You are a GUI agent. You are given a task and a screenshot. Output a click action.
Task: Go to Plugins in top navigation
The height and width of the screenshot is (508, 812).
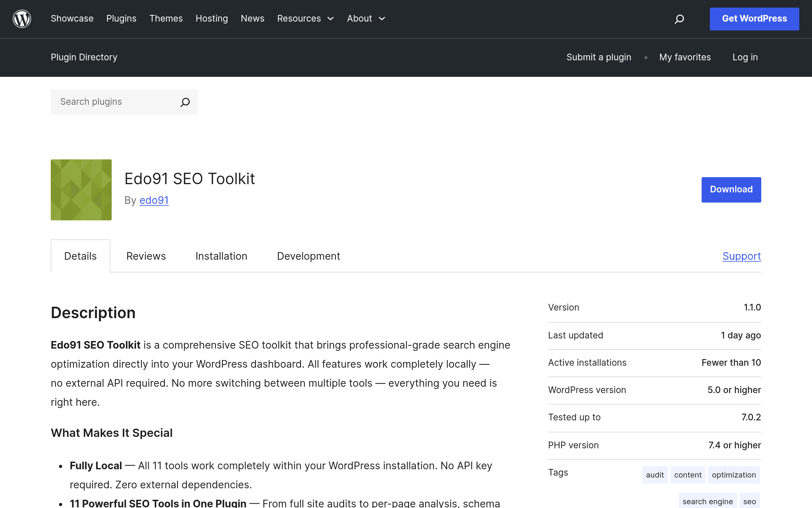tap(121, 18)
